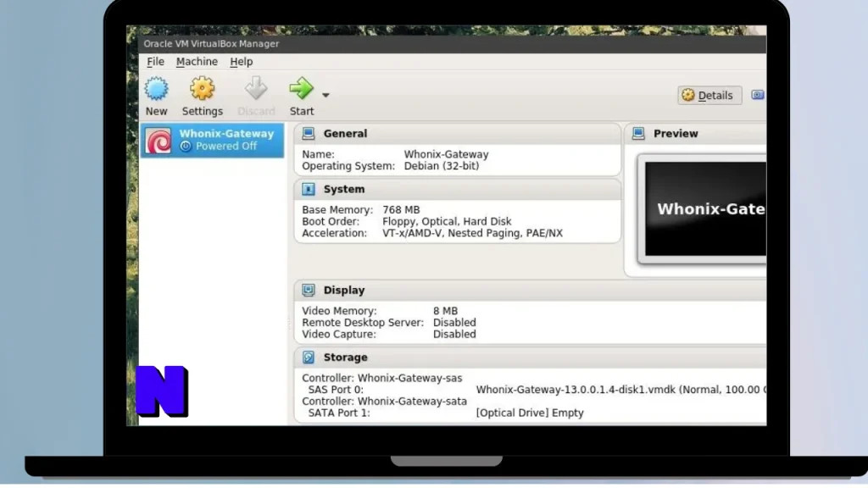Click the SATA Port 1 label
Viewport: 868px width, 488px height.
point(339,413)
